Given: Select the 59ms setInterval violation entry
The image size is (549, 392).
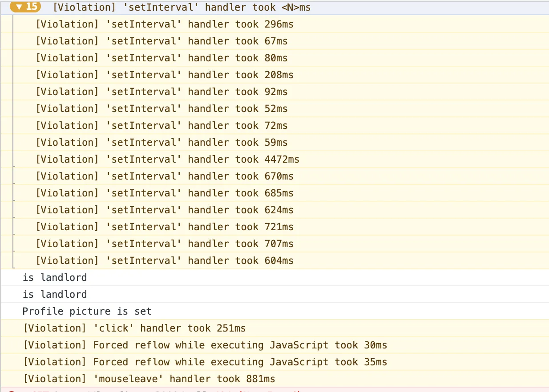Looking at the screenshot, I should click(161, 143).
